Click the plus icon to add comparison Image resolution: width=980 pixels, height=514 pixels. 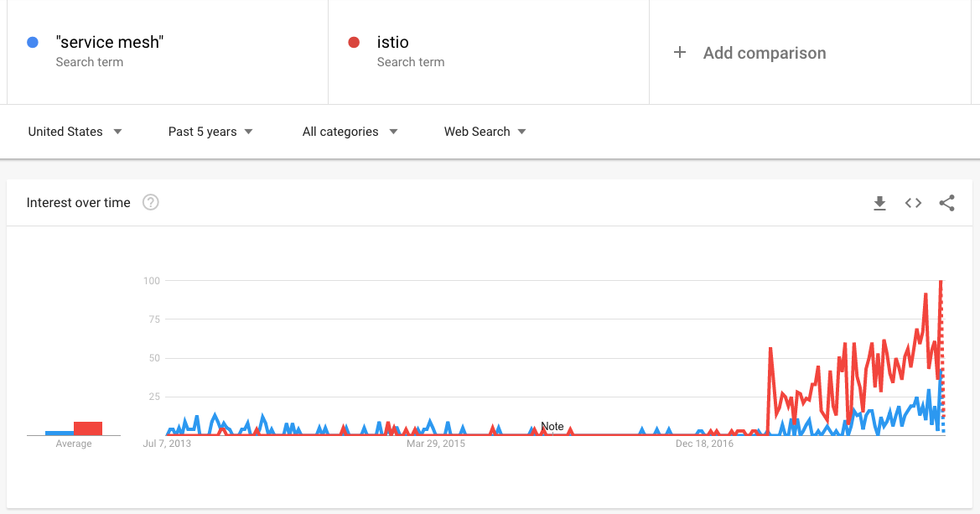tap(679, 53)
